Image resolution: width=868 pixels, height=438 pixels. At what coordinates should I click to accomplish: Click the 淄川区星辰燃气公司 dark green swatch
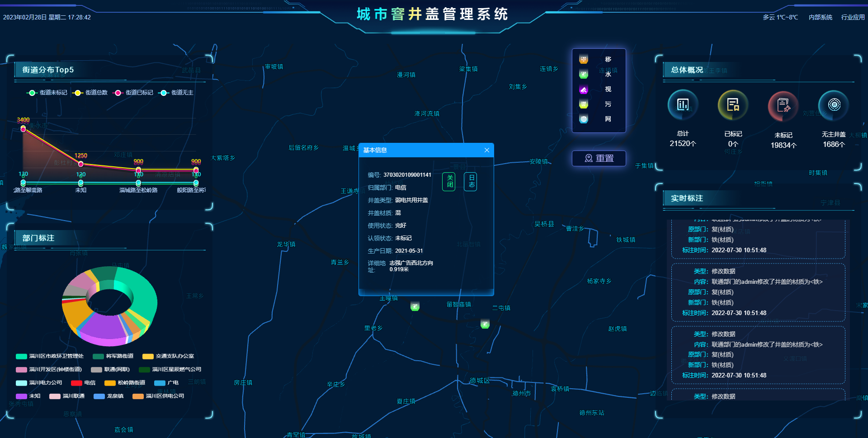pyautogui.click(x=144, y=370)
